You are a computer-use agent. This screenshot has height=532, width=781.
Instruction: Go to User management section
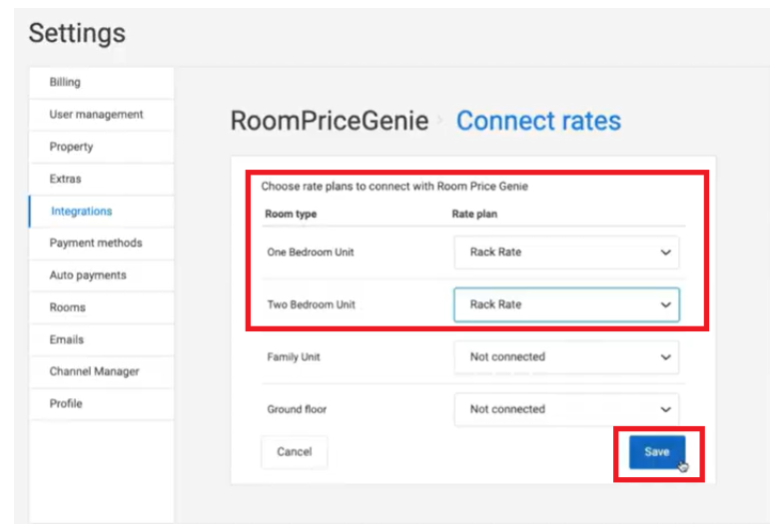[x=96, y=115]
